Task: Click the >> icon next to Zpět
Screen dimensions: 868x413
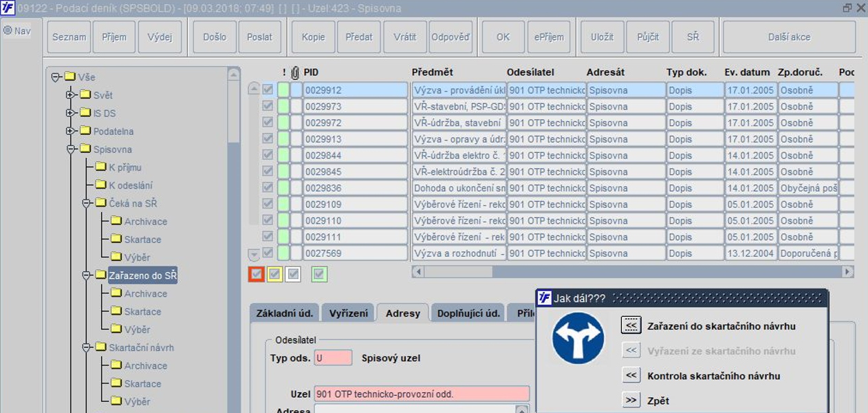Action: (x=631, y=401)
